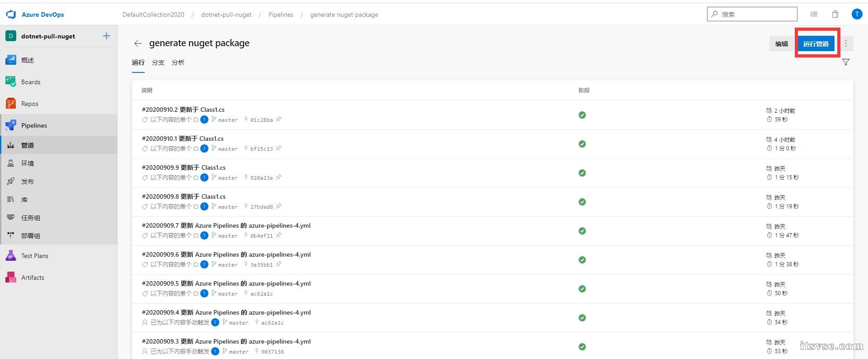Image resolution: width=868 pixels, height=359 pixels.
Task: Click the 编辑 button
Action: (x=782, y=44)
